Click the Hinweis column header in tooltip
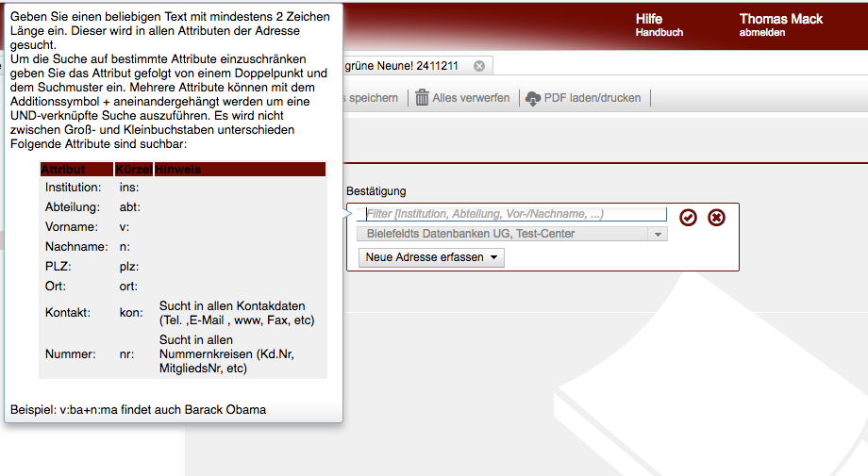 pyautogui.click(x=178, y=170)
